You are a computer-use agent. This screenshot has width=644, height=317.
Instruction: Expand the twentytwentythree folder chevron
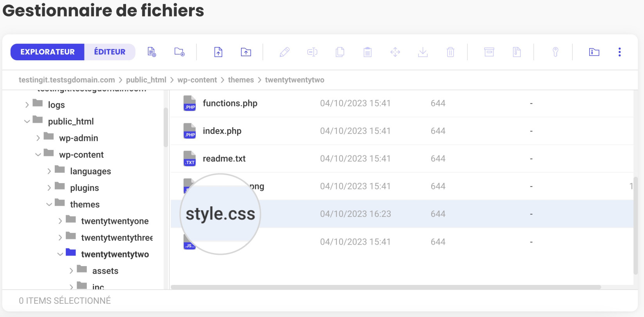[60, 238]
